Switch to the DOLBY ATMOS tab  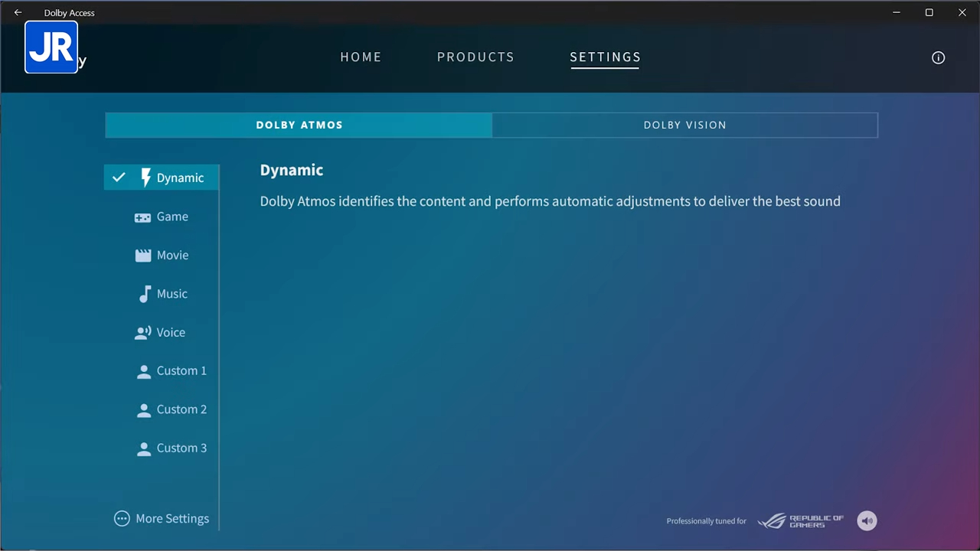299,126
